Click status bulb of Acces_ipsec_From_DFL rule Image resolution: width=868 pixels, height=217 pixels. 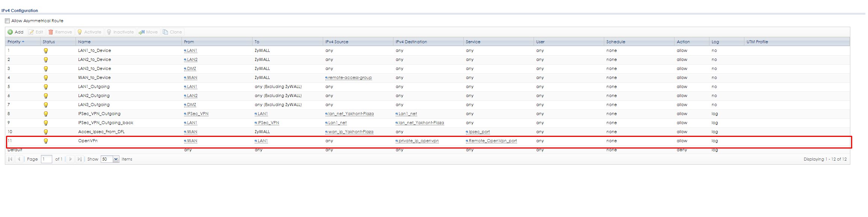coord(46,132)
